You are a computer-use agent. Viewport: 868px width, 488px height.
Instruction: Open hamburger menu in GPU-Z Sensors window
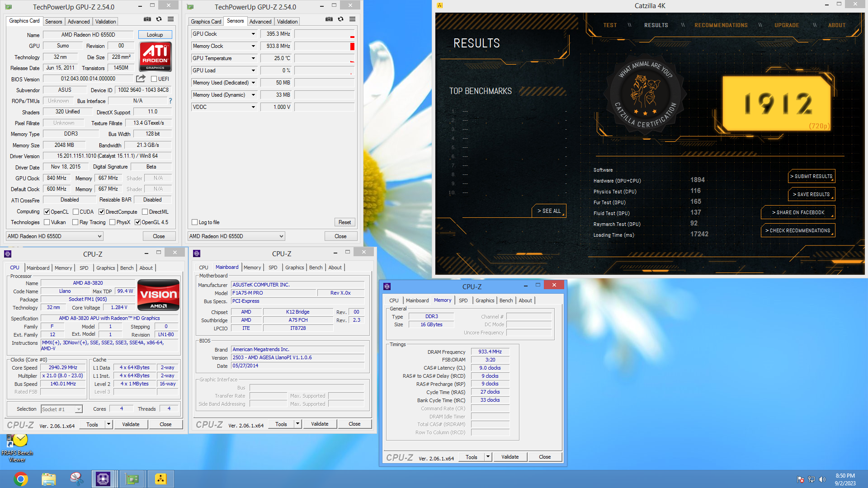pyautogui.click(x=353, y=19)
